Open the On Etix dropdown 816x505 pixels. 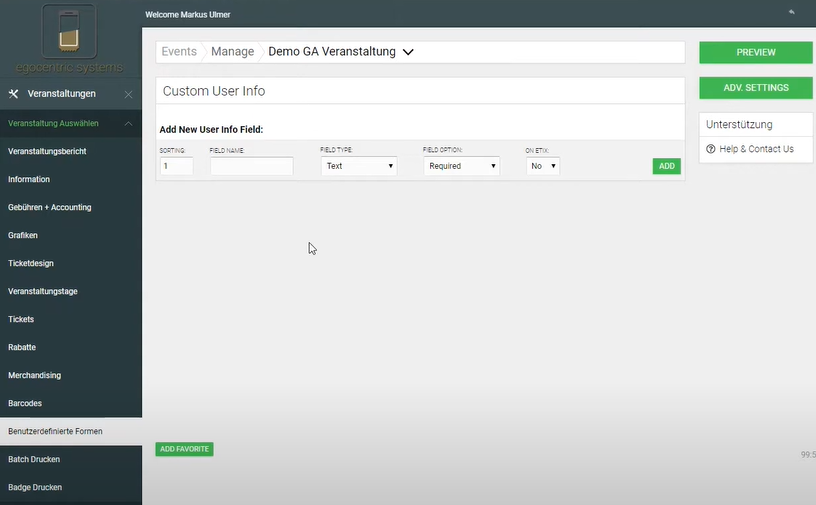click(543, 166)
